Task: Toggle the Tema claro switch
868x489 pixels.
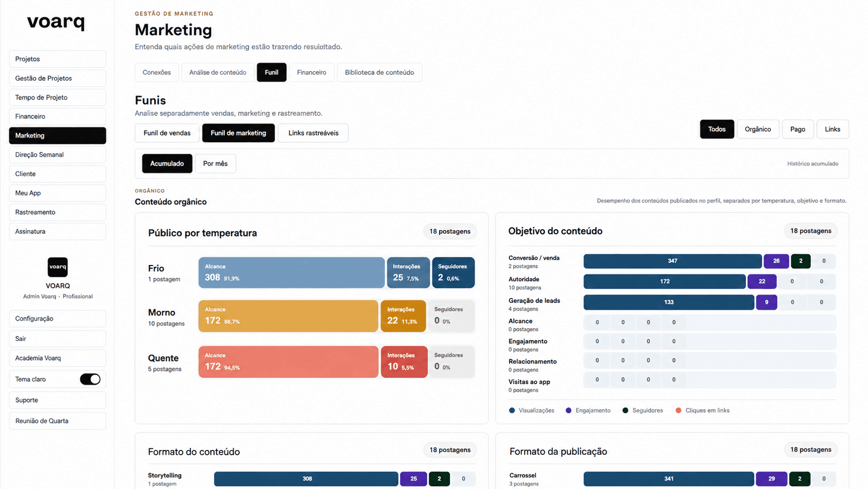Action: [90, 379]
